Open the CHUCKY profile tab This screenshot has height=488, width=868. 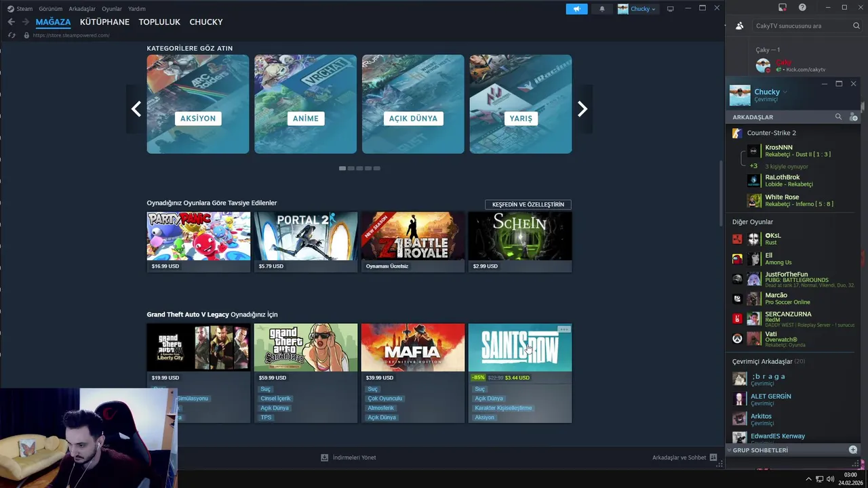point(206,22)
